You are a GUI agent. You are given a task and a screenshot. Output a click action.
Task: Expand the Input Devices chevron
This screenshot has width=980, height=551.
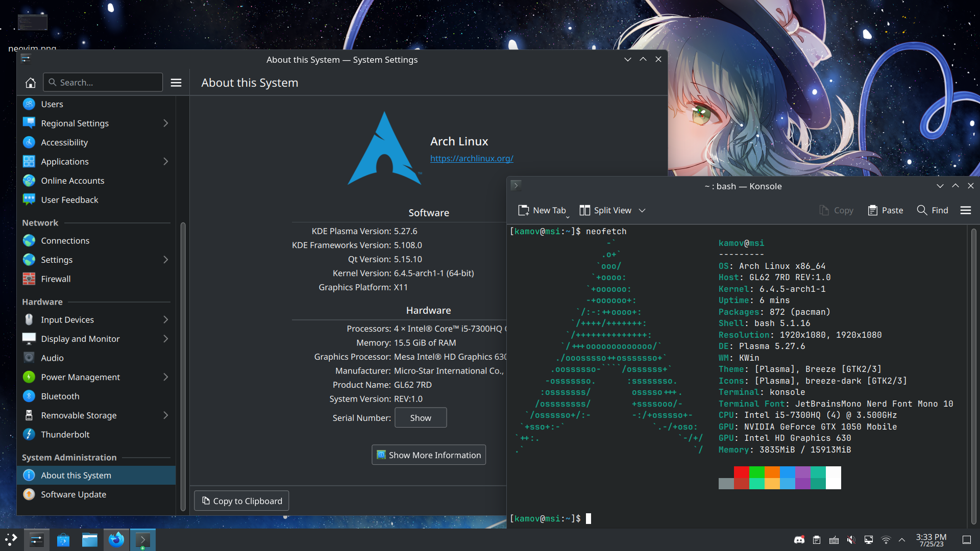(x=165, y=320)
